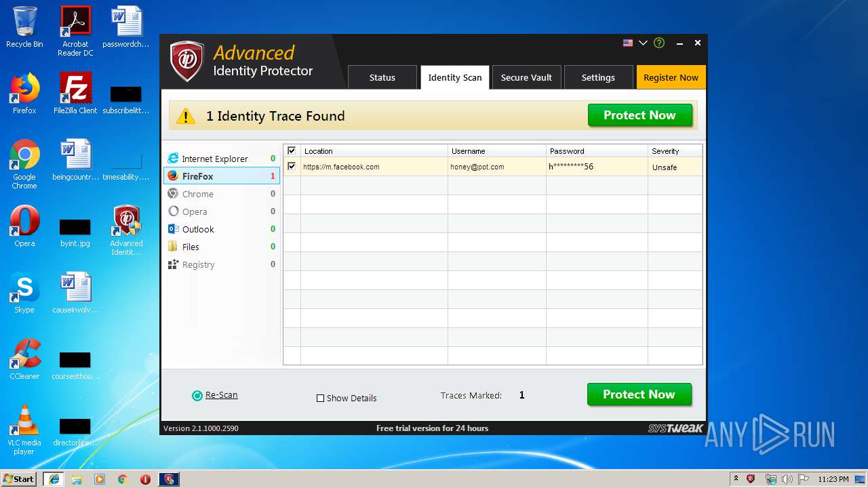Open Opera from the taskbar
The image size is (868, 488).
145,479
